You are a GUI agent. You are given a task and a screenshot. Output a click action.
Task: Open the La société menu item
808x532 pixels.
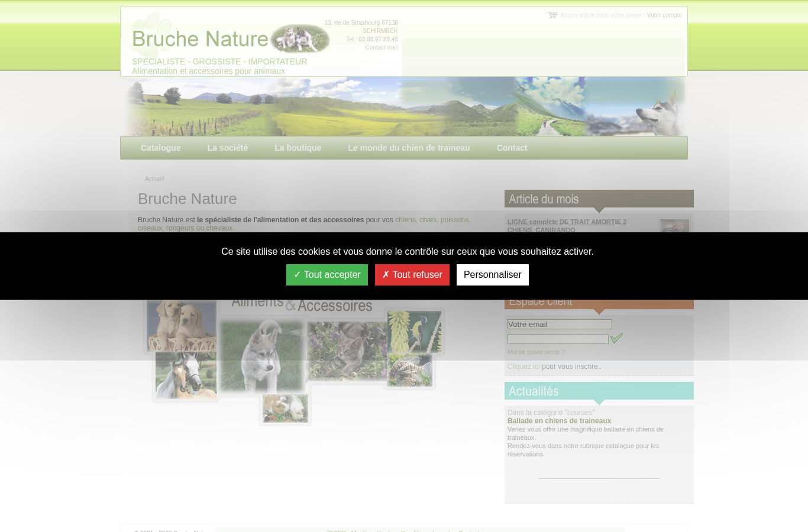click(x=228, y=148)
